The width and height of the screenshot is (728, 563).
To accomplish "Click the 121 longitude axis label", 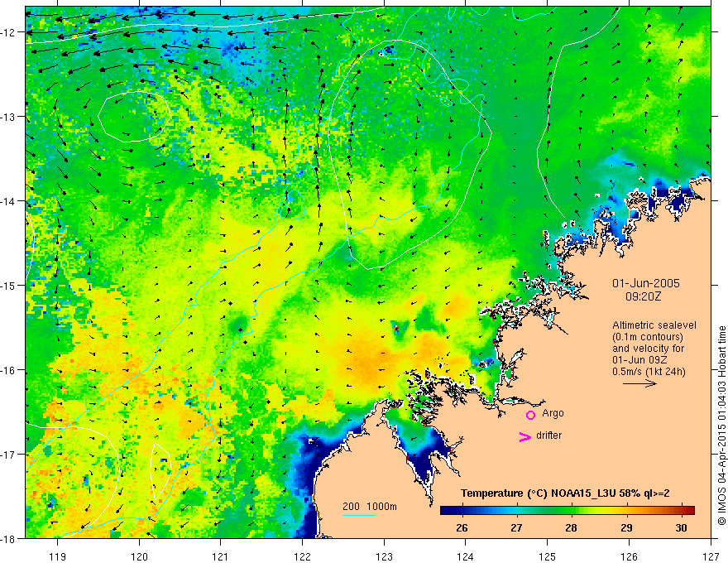I will (x=221, y=556).
